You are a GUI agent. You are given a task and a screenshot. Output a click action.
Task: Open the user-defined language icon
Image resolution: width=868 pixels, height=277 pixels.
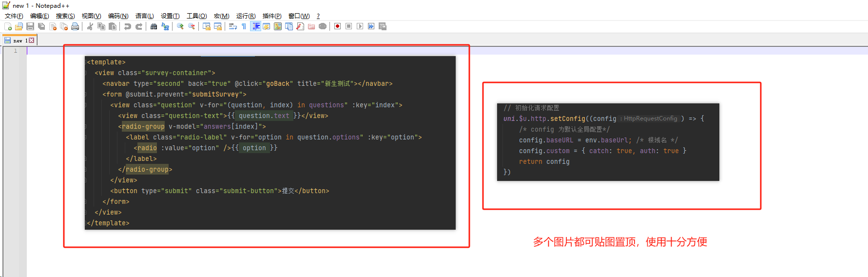(x=267, y=26)
